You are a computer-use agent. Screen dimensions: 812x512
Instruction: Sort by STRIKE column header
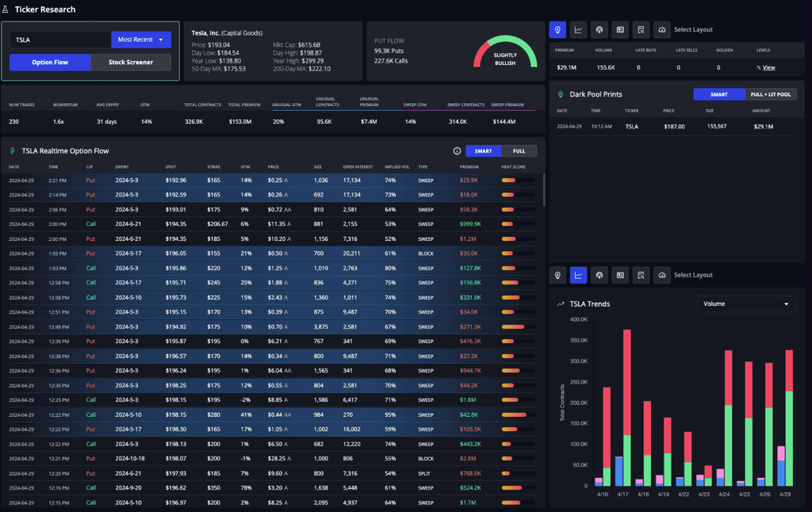point(214,167)
